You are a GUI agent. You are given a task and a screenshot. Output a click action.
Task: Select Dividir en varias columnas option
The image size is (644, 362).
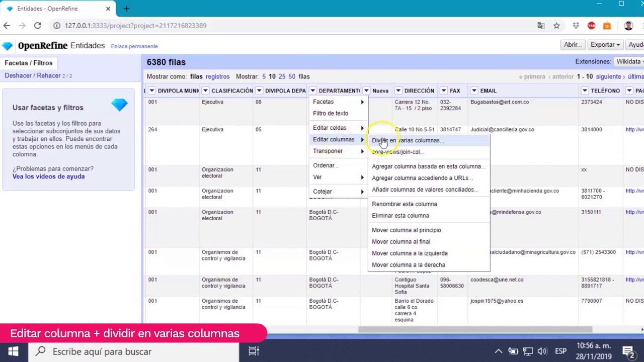click(429, 140)
